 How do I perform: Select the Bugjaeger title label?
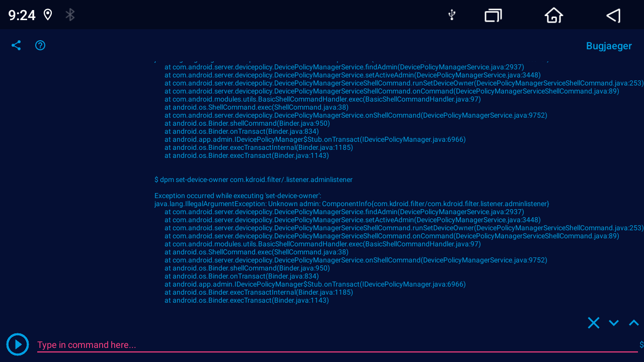(x=609, y=45)
